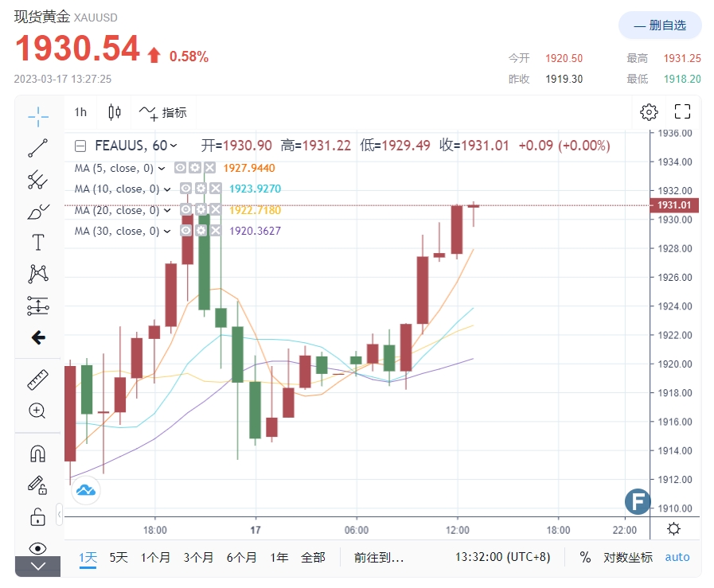The height and width of the screenshot is (588, 714).
Task: Click the 删自选 button
Action: pyautogui.click(x=660, y=25)
